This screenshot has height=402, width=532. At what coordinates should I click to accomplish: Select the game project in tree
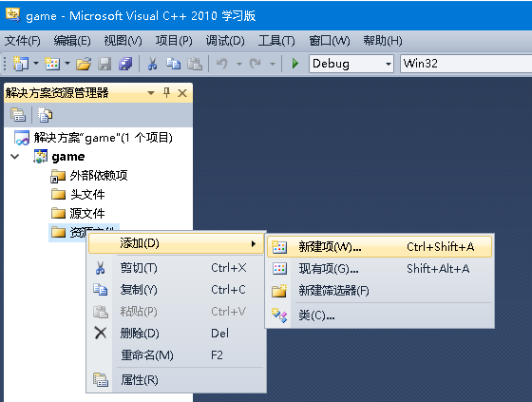click(x=68, y=157)
